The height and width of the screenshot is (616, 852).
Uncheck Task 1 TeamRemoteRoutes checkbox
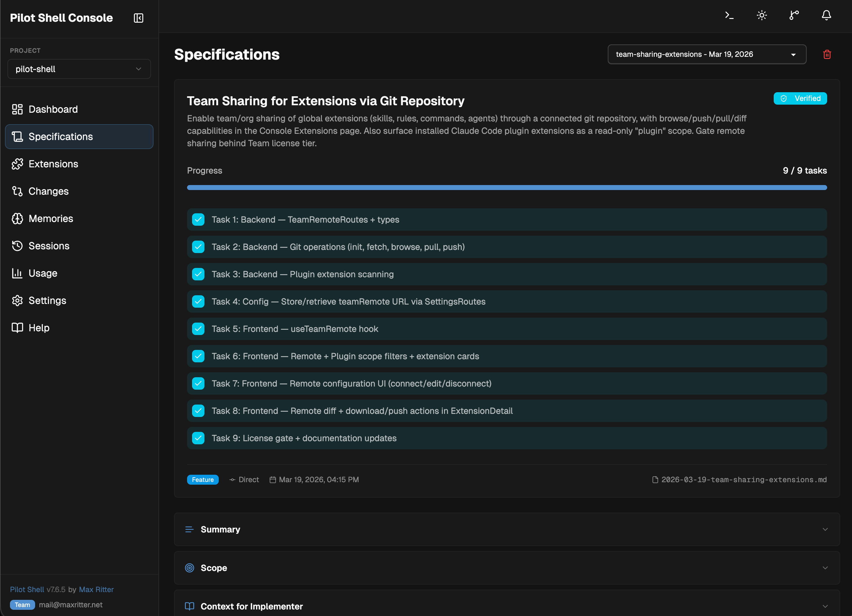click(x=198, y=220)
